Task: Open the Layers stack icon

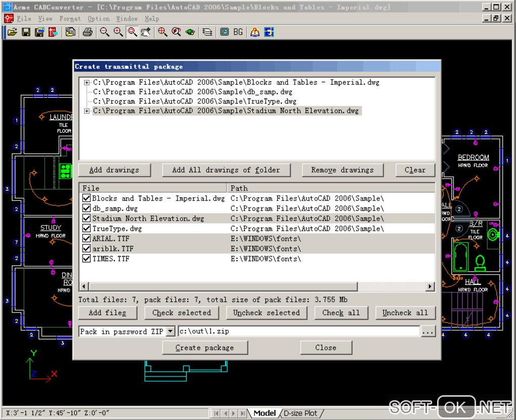Action: [x=207, y=32]
